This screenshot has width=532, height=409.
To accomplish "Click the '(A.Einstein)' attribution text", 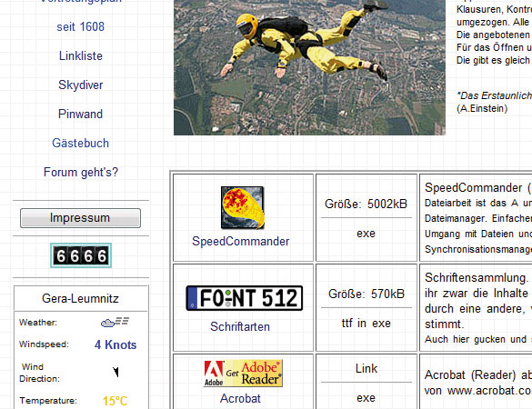I will tap(482, 108).
